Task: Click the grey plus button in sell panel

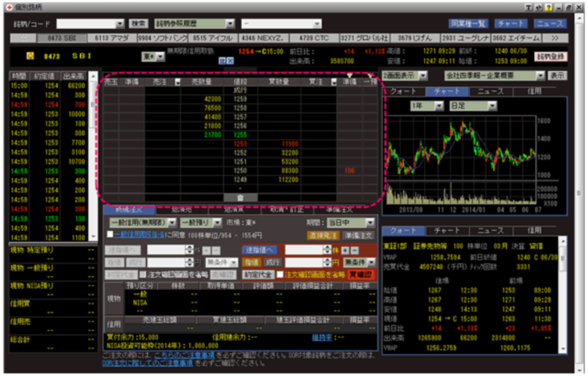Action: point(207,250)
